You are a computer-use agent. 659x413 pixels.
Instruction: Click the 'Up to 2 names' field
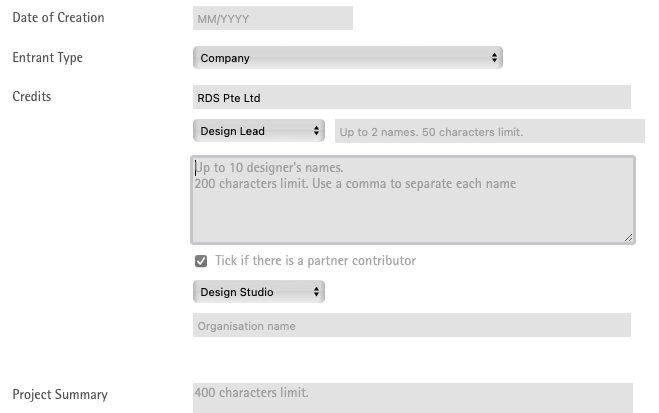click(x=489, y=131)
